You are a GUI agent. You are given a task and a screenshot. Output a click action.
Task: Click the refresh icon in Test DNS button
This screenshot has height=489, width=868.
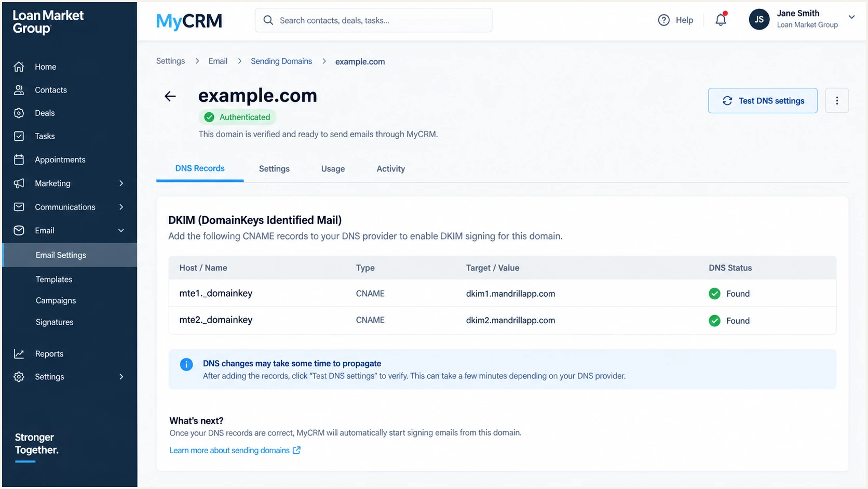click(x=727, y=101)
